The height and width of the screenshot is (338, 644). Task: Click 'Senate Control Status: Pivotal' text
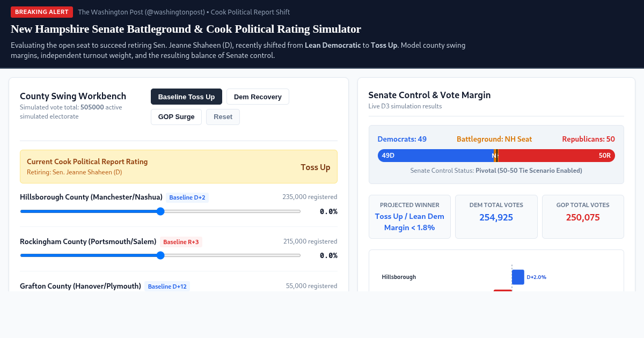[x=496, y=171]
